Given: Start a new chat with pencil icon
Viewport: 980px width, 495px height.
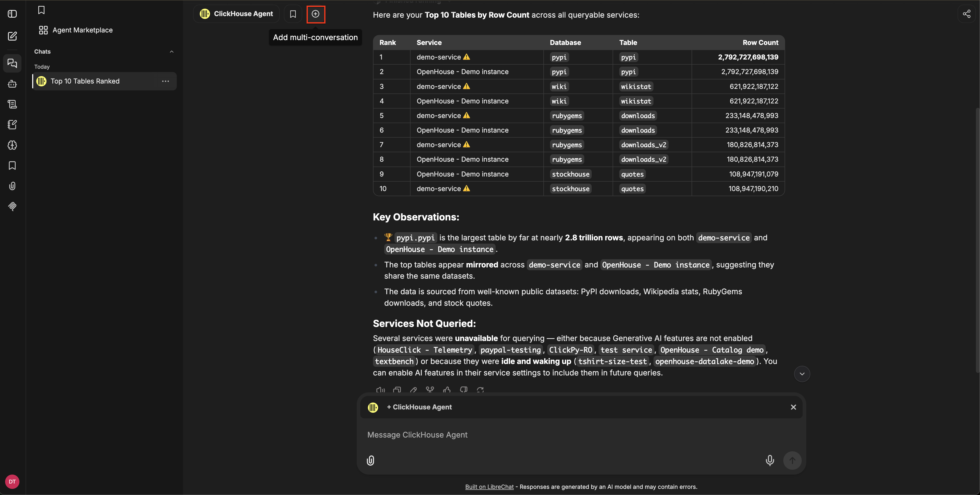Looking at the screenshot, I should 12,36.
